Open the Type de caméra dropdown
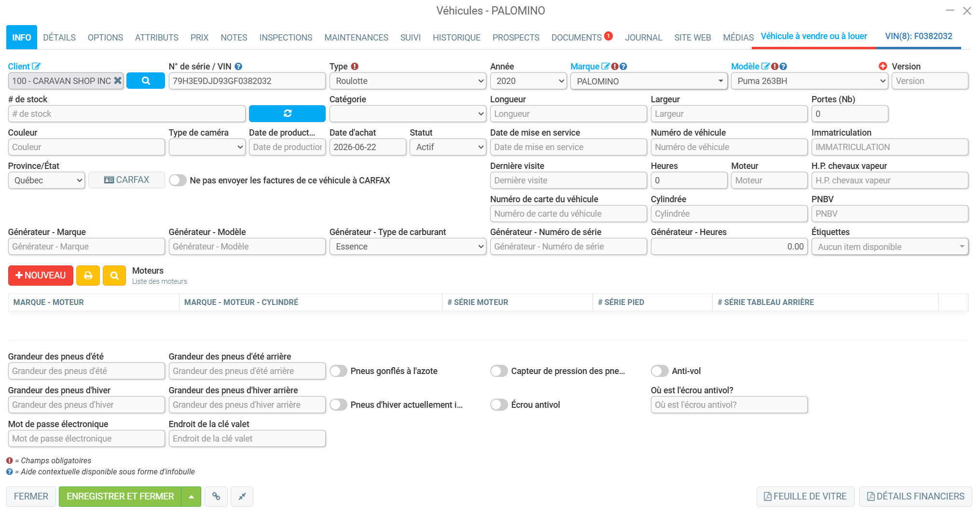Image resolution: width=980 pixels, height=513 pixels. tap(207, 147)
